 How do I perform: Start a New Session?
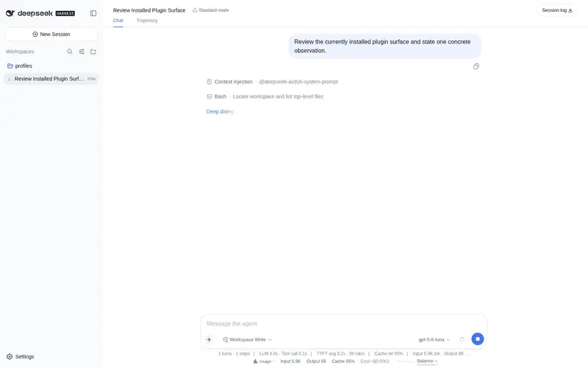(51, 34)
